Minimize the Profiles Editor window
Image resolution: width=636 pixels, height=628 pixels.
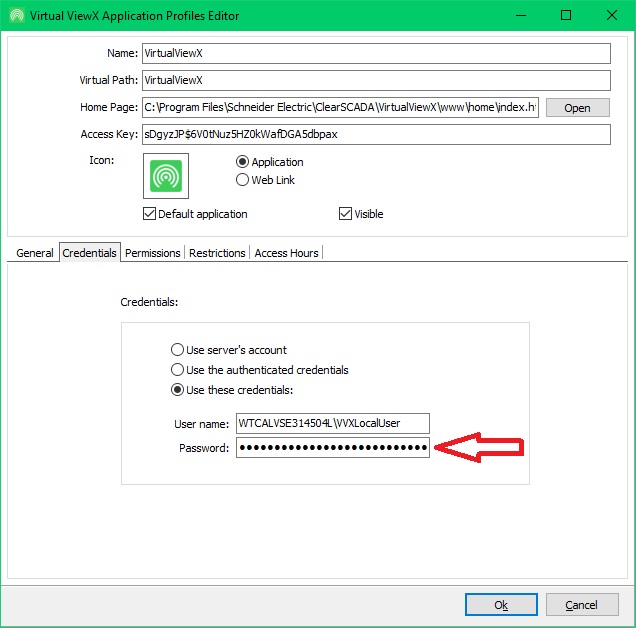[x=521, y=15]
